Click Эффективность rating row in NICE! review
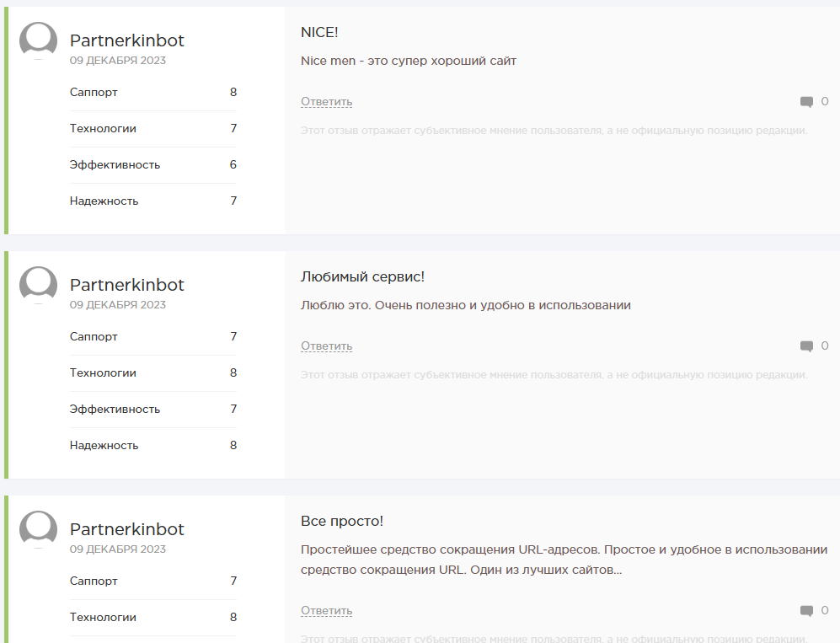Screen dimensions: 840x643 coord(153,165)
